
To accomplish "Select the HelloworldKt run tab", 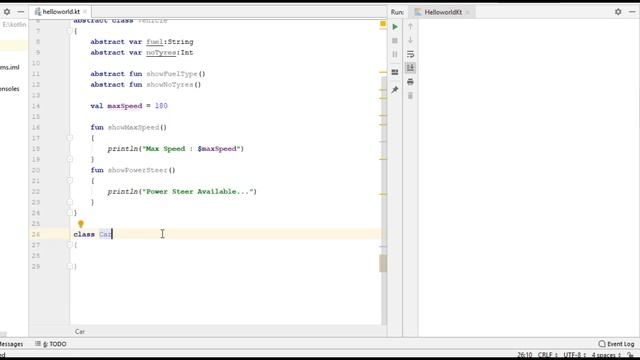I will pyautogui.click(x=443, y=12).
